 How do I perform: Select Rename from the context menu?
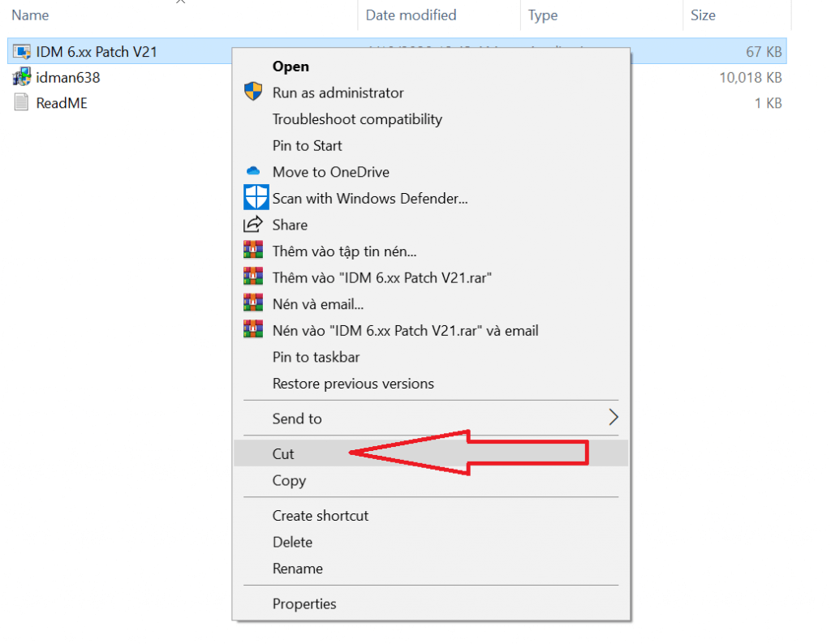pos(297,569)
